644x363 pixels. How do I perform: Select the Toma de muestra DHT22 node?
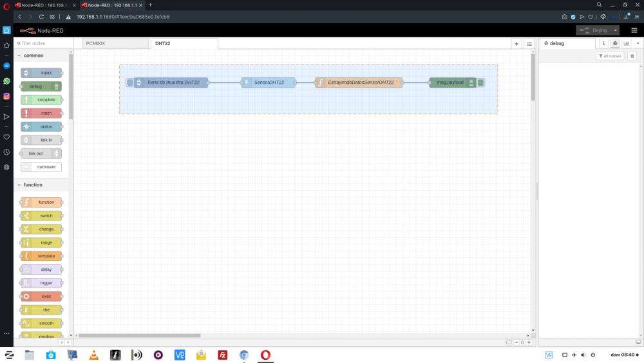[171, 83]
